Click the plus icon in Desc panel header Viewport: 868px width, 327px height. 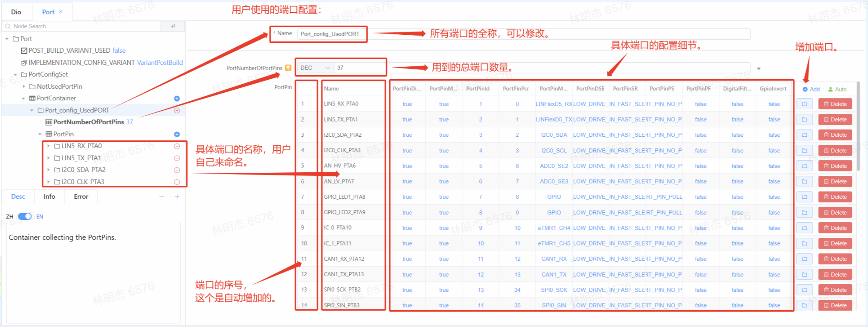177,197
